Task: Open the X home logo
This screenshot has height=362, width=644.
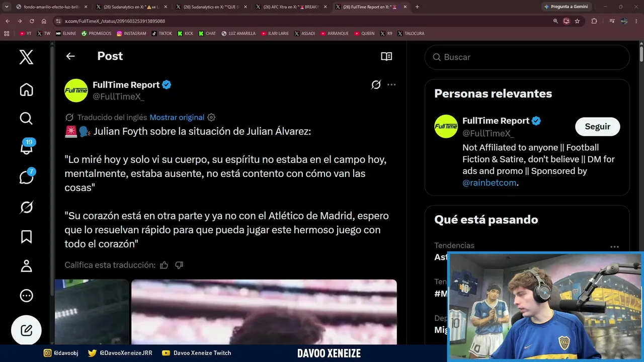Action: pos(26,57)
